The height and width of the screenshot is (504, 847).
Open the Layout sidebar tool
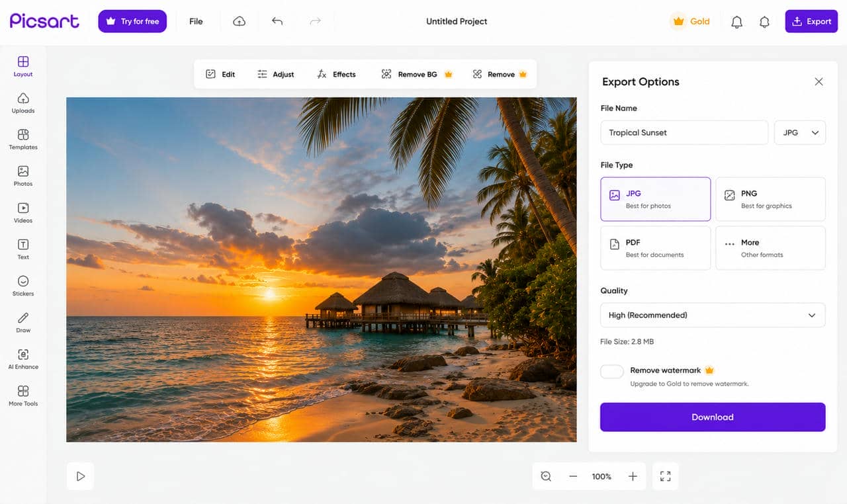pos(23,66)
